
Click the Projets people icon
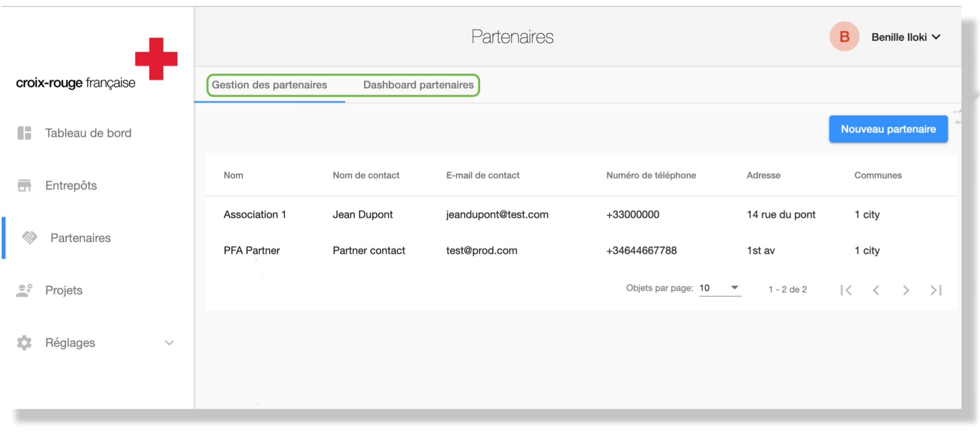[x=25, y=290]
